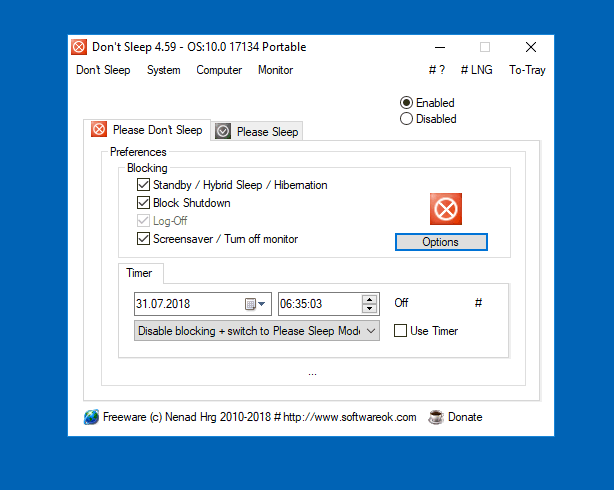Click the 31.07.2018 date field
The height and width of the screenshot is (490, 614).
point(202,304)
